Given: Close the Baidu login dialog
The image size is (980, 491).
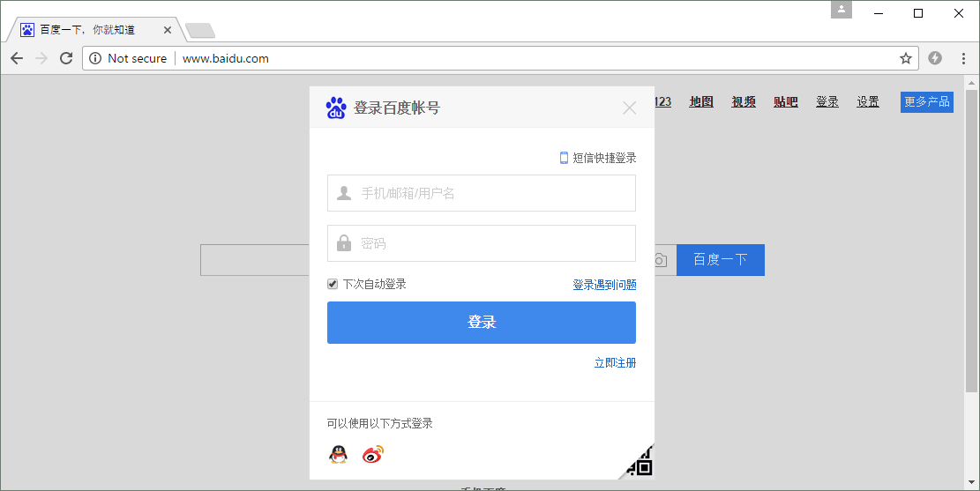Looking at the screenshot, I should (x=630, y=108).
